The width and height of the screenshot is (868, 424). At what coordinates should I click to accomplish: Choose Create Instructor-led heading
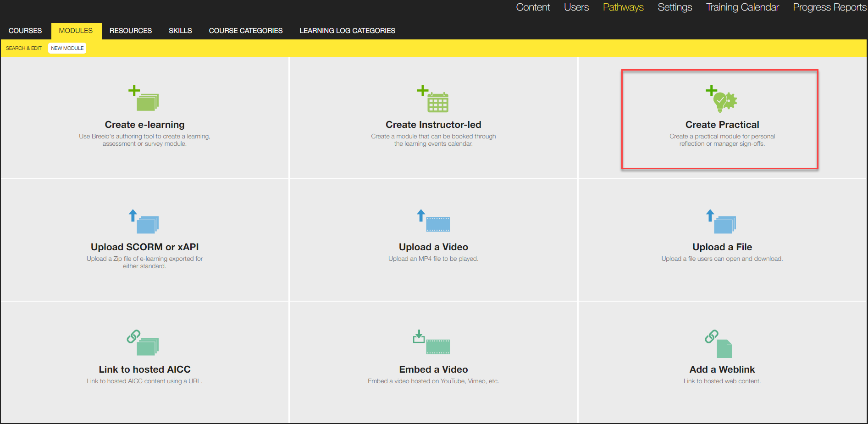pyautogui.click(x=433, y=125)
